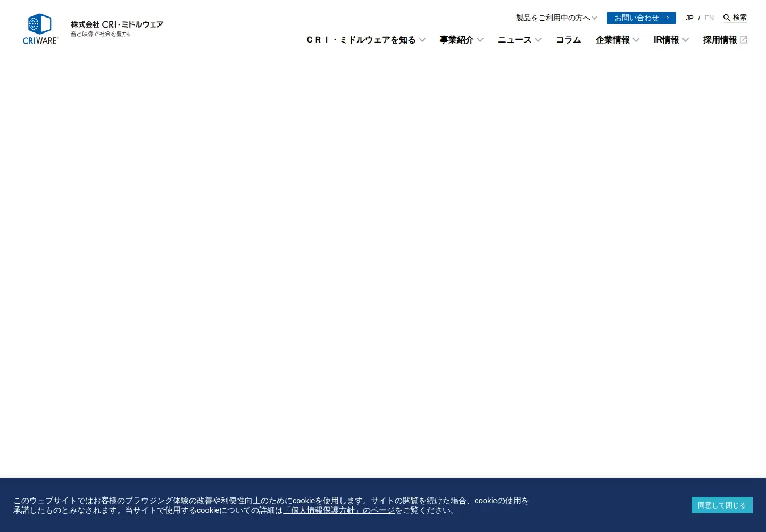The width and height of the screenshot is (766, 532).
Task: Expand the ニュース menu chevron
Action: click(x=538, y=40)
